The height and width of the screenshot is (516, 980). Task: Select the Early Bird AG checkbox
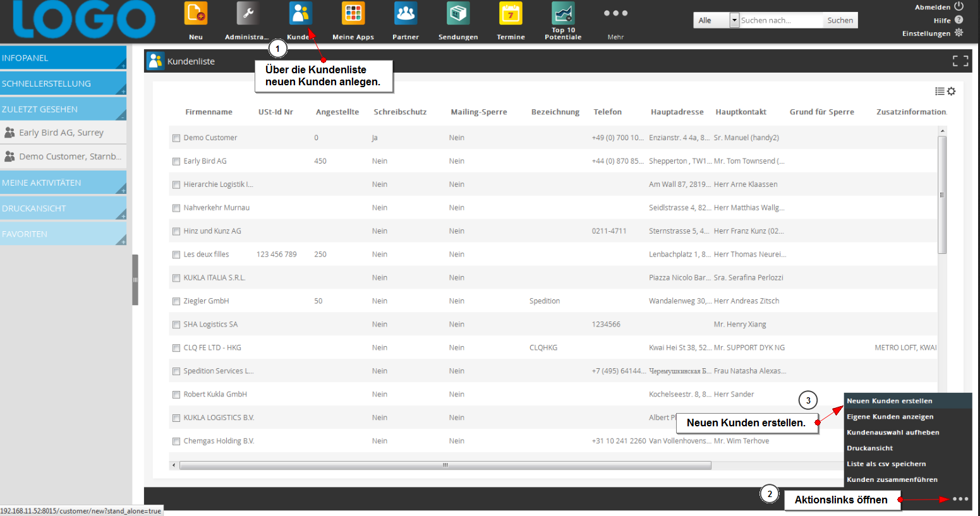point(176,161)
